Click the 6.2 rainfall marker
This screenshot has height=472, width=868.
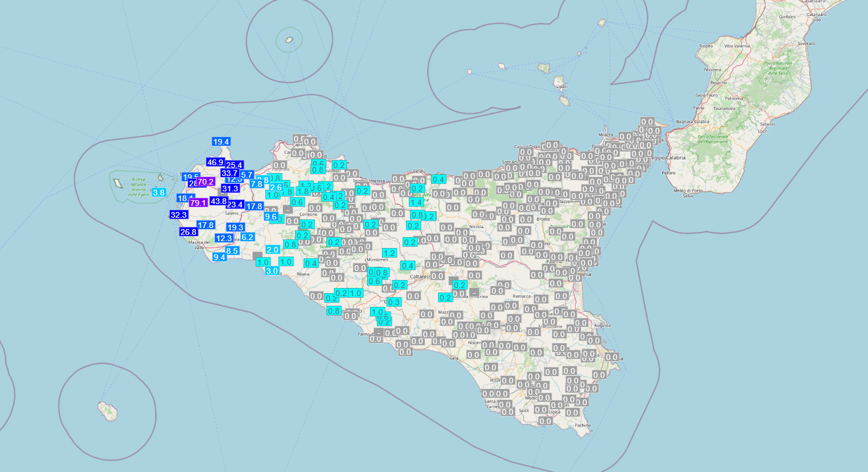pos(248,237)
